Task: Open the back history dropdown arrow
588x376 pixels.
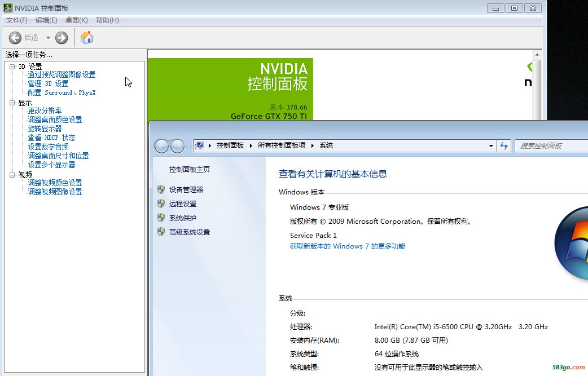Action: (x=48, y=38)
